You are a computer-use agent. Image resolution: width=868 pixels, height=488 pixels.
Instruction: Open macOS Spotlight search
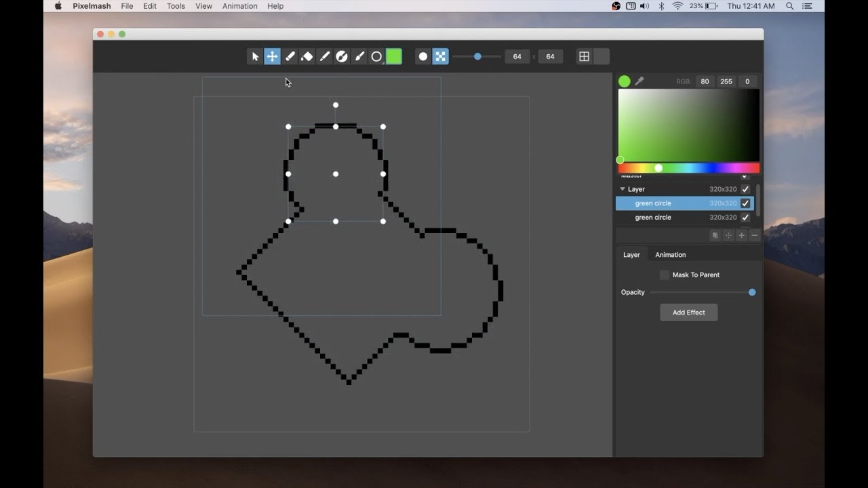[x=790, y=6]
